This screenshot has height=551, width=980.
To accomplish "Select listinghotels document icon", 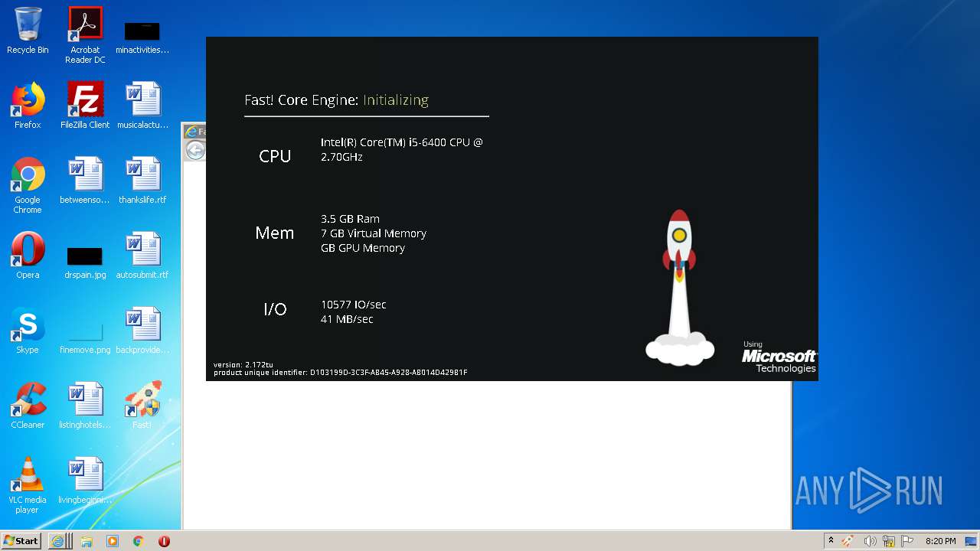I will pos(85,406).
